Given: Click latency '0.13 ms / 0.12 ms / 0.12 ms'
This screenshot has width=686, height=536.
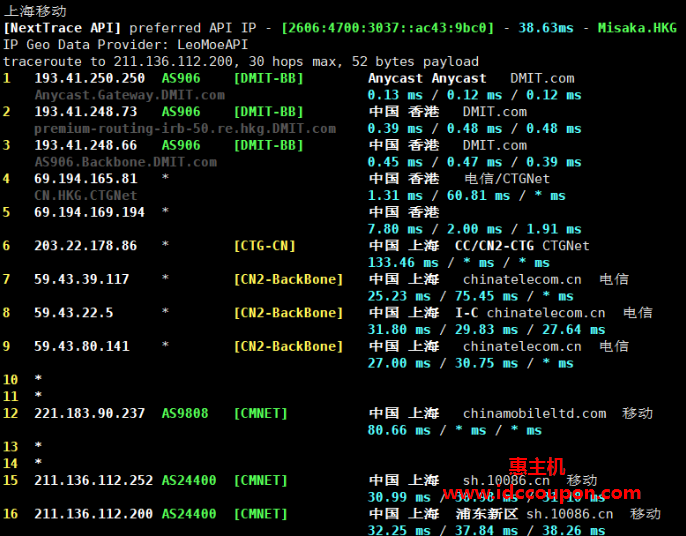Looking at the screenshot, I should pyautogui.click(x=474, y=95).
